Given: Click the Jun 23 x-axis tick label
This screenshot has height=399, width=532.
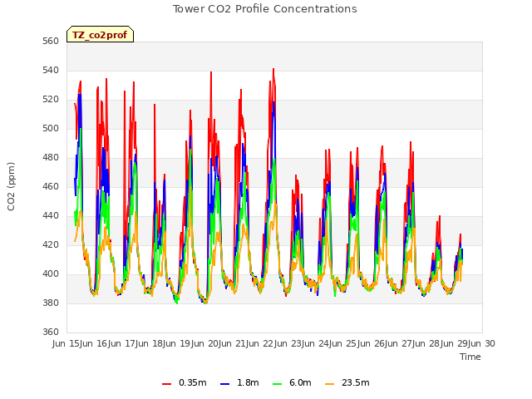Looking at the screenshot, I should click(x=288, y=343).
